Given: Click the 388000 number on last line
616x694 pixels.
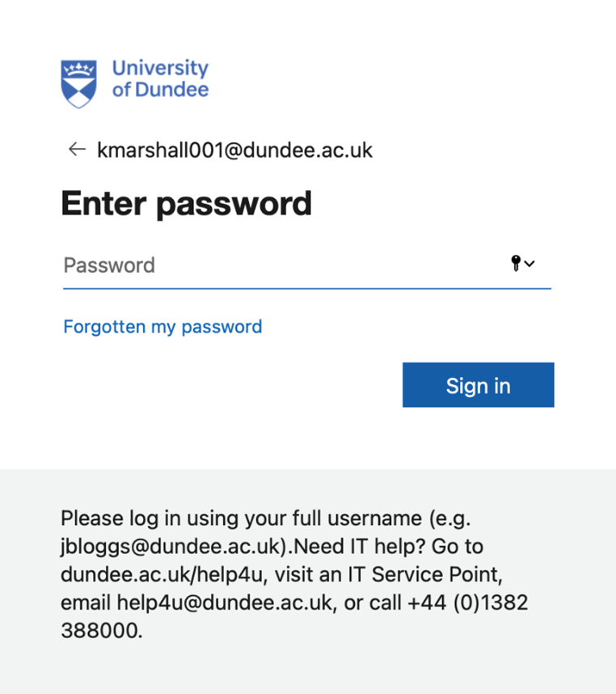Looking at the screenshot, I should (100, 631).
